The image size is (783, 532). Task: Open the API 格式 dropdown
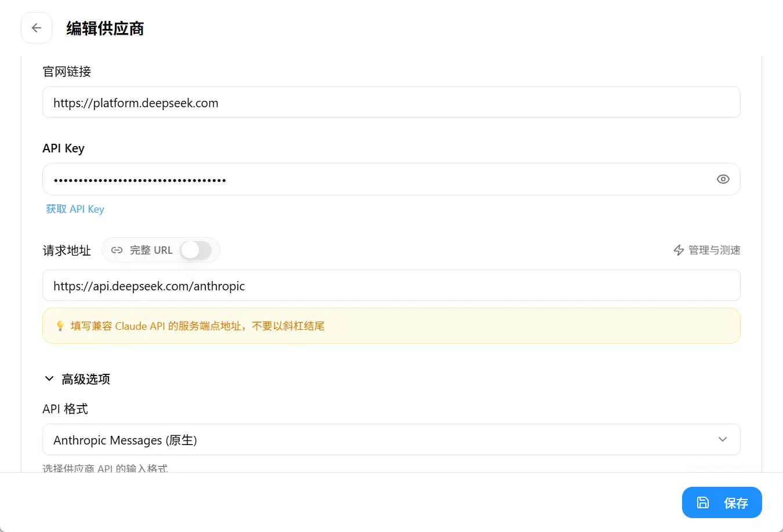pos(391,440)
